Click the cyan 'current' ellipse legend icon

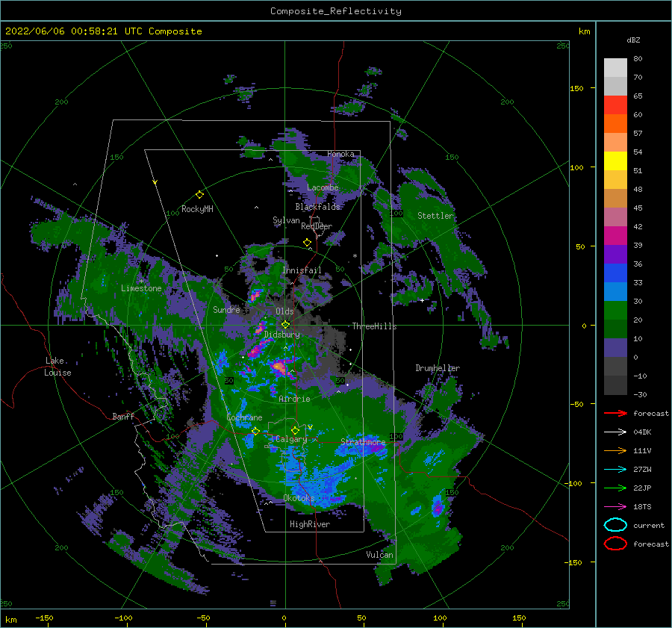click(615, 525)
